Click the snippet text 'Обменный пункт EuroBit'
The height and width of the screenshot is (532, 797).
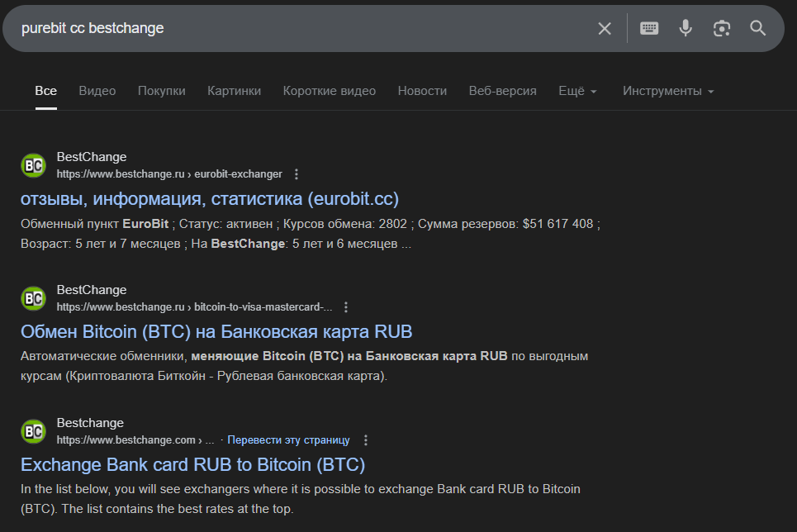coord(94,224)
